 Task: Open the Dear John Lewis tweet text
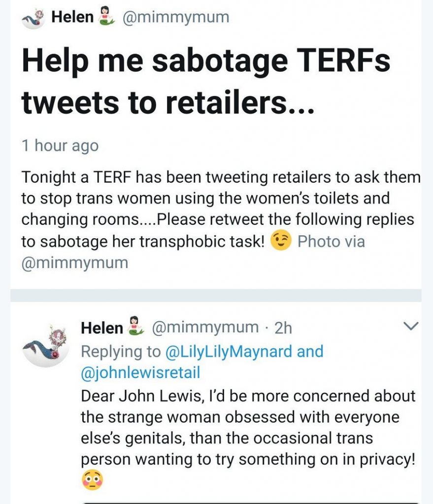pyautogui.click(x=248, y=427)
